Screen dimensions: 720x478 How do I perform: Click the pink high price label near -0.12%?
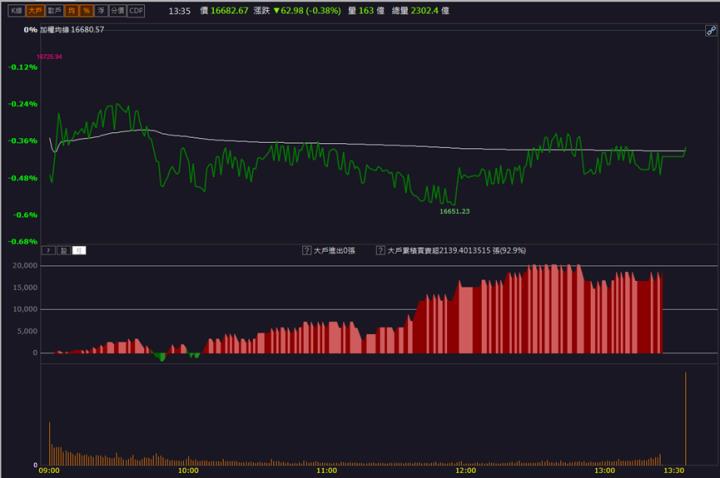click(x=49, y=56)
